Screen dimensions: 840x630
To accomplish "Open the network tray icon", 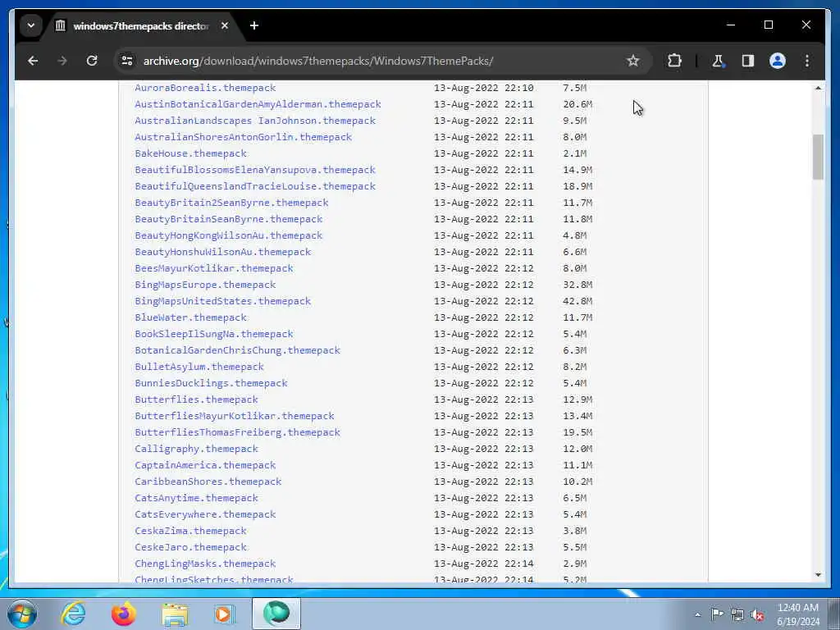I will point(737,614).
